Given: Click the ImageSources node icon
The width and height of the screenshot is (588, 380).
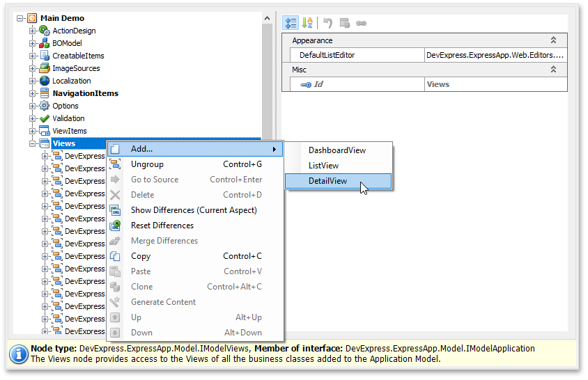Looking at the screenshot, I should pos(45,68).
